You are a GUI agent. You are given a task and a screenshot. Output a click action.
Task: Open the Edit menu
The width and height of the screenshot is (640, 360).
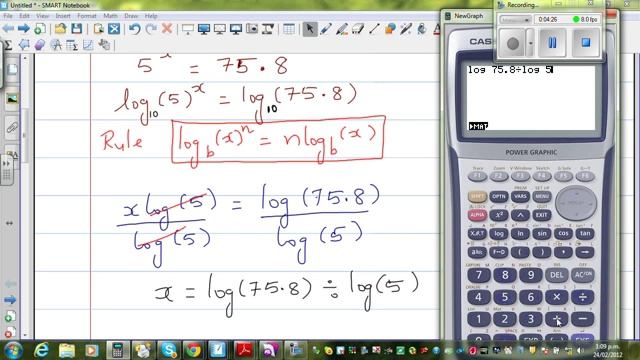pyautogui.click(x=24, y=16)
